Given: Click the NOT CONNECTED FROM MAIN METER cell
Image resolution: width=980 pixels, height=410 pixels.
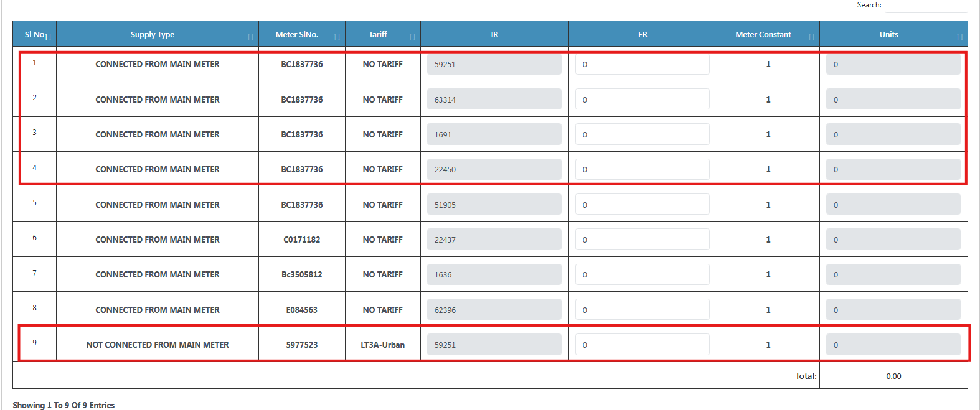Looking at the screenshot, I should [158, 345].
